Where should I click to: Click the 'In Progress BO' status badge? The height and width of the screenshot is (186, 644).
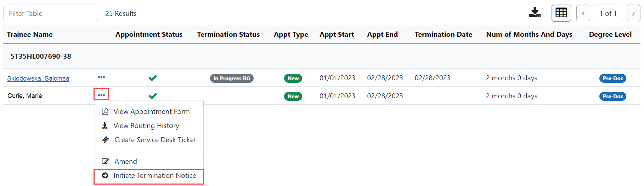(232, 79)
